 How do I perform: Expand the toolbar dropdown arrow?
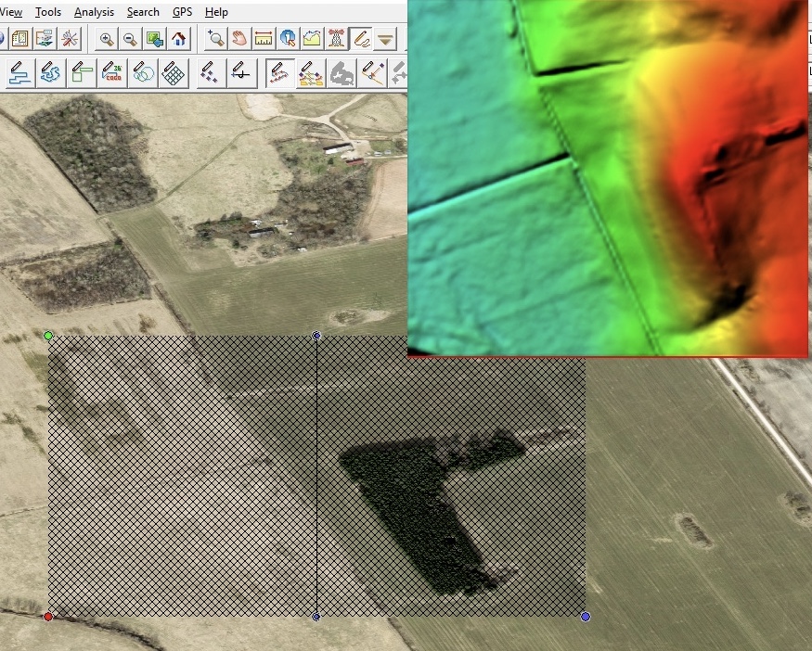point(385,39)
